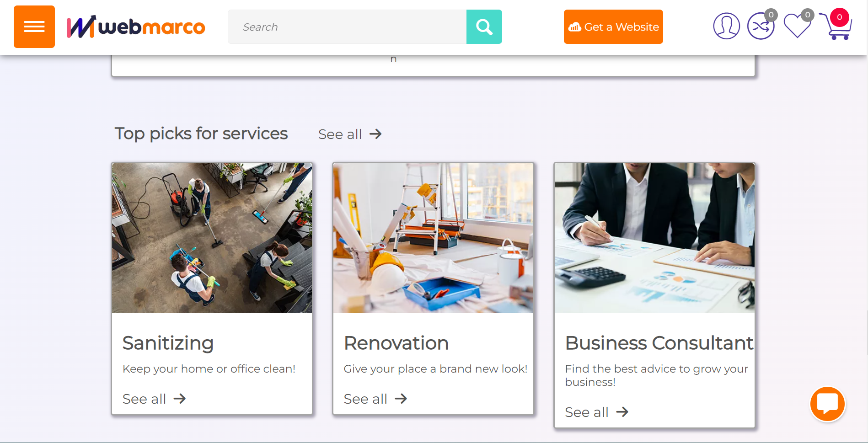The width and height of the screenshot is (868, 443).
Task: Open the shopping cart icon
Action: (x=836, y=27)
